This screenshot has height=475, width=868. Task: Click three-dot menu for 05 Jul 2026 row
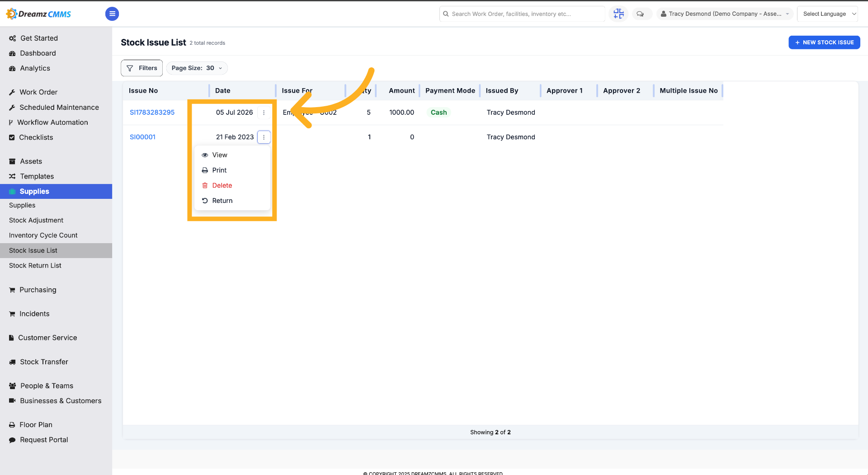click(264, 113)
